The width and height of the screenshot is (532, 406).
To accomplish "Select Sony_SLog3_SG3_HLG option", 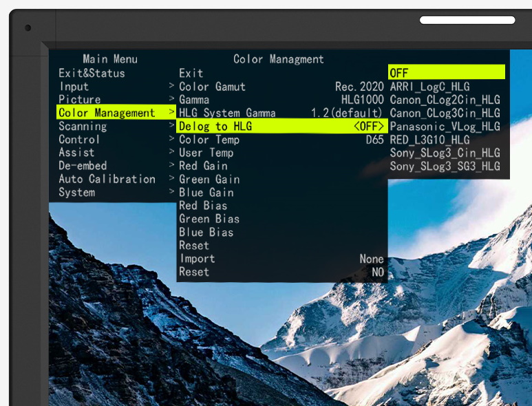I will point(445,166).
